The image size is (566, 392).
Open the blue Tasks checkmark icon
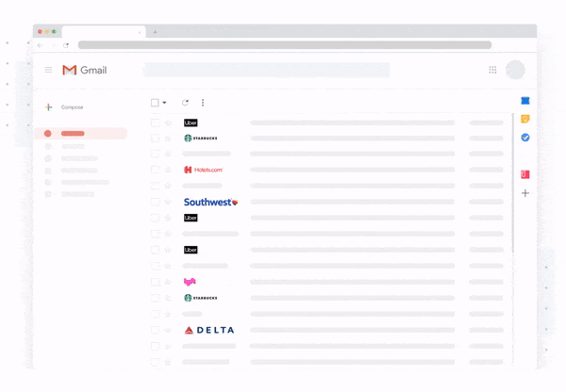pyautogui.click(x=525, y=138)
